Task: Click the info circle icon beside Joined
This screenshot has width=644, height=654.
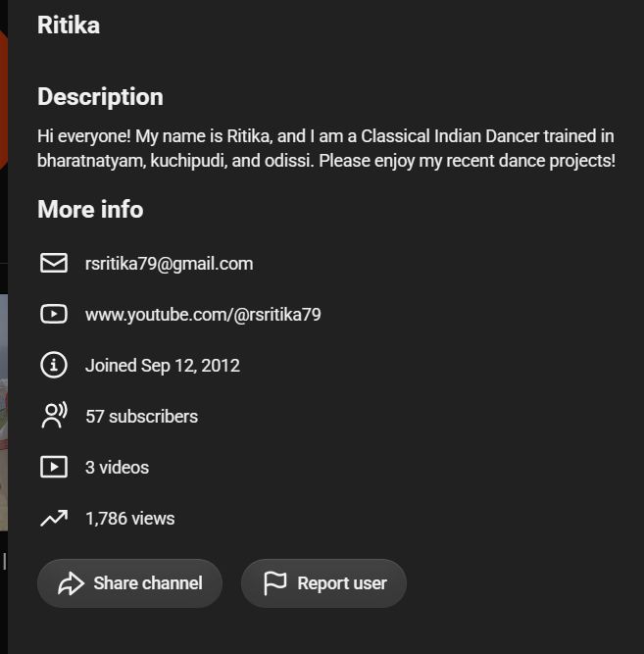Action: (54, 365)
